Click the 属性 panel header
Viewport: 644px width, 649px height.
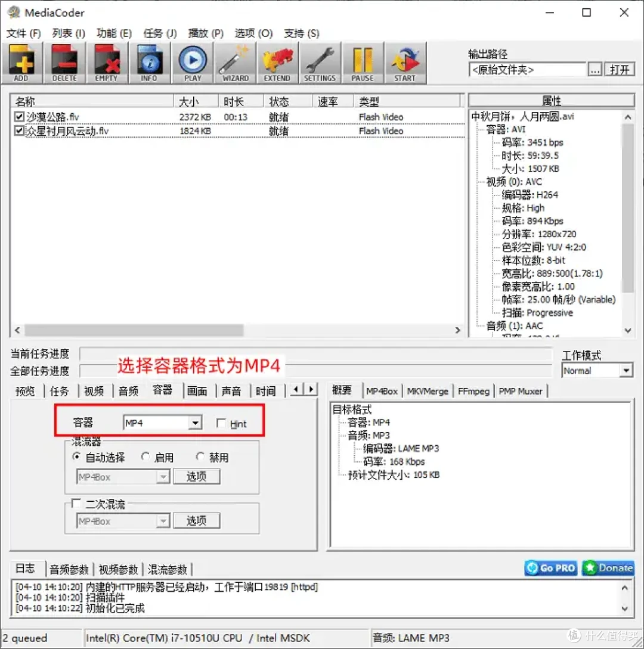[x=551, y=101]
